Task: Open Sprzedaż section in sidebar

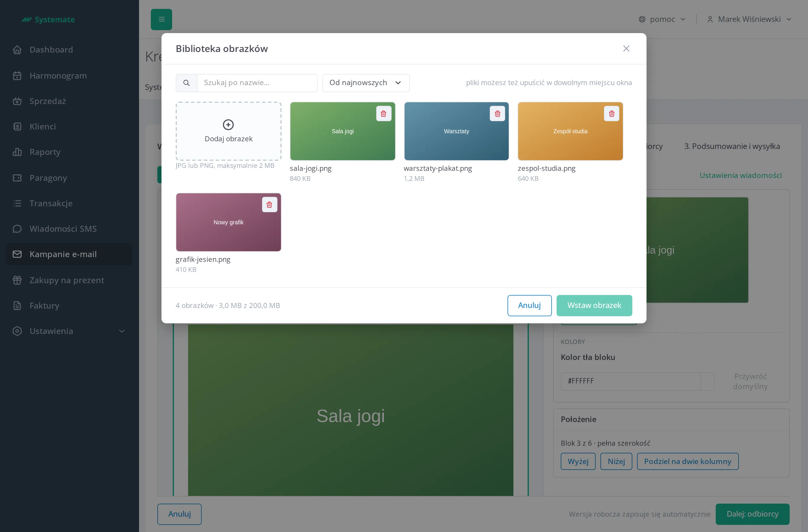Action: click(69, 101)
